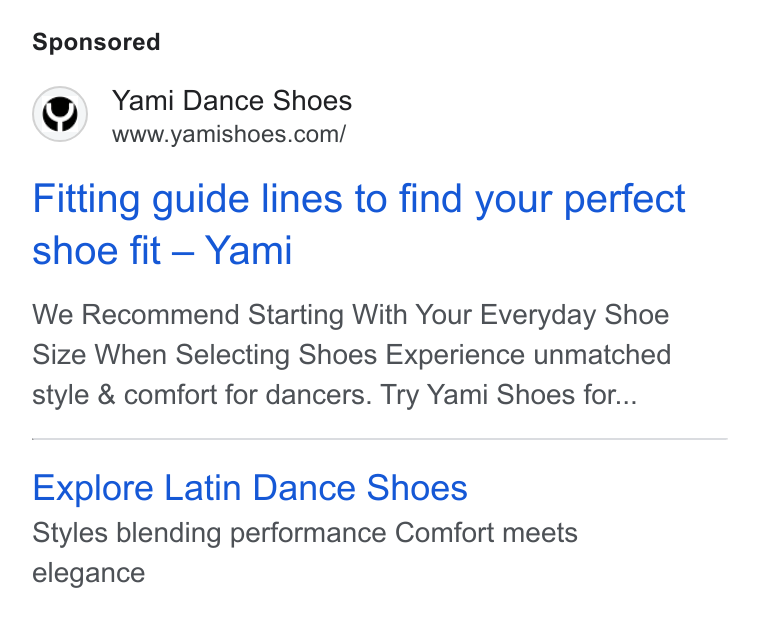760x640 pixels.
Task: Click the Sponsored label
Action: [x=96, y=42]
